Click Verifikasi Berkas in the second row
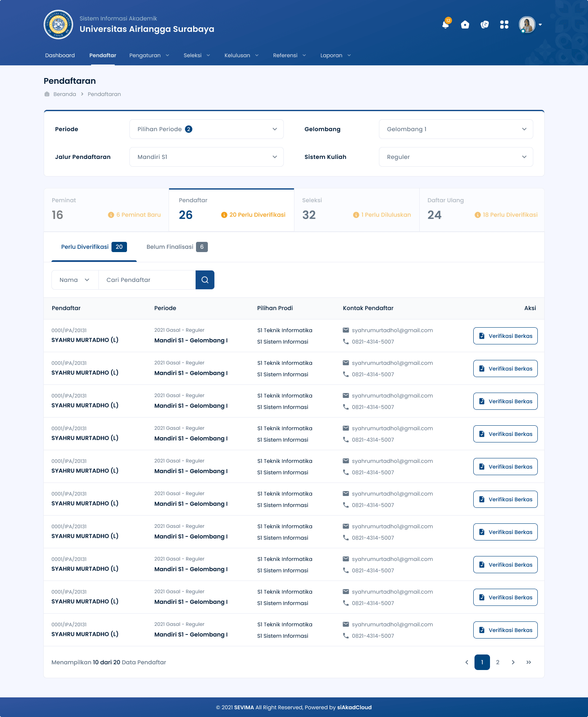This screenshot has width=588, height=717. pos(506,369)
